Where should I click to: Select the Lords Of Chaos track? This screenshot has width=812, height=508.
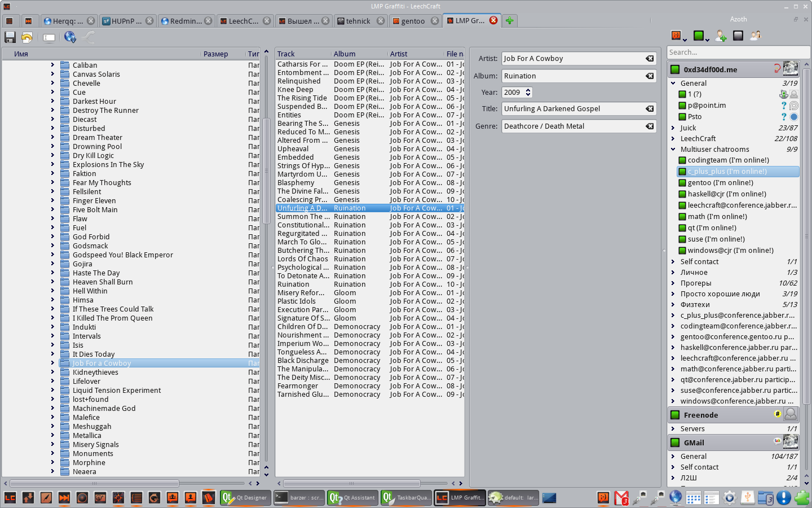(x=303, y=259)
